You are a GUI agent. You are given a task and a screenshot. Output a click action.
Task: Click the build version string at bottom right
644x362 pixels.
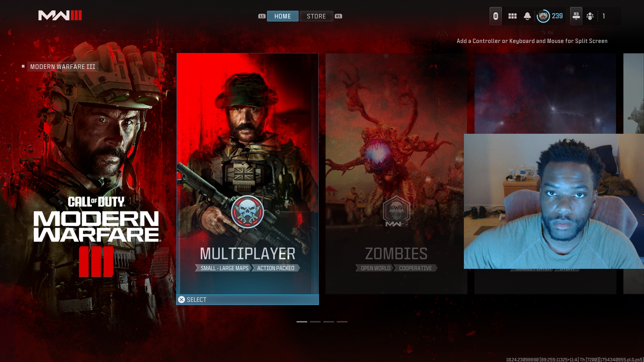tap(574, 359)
